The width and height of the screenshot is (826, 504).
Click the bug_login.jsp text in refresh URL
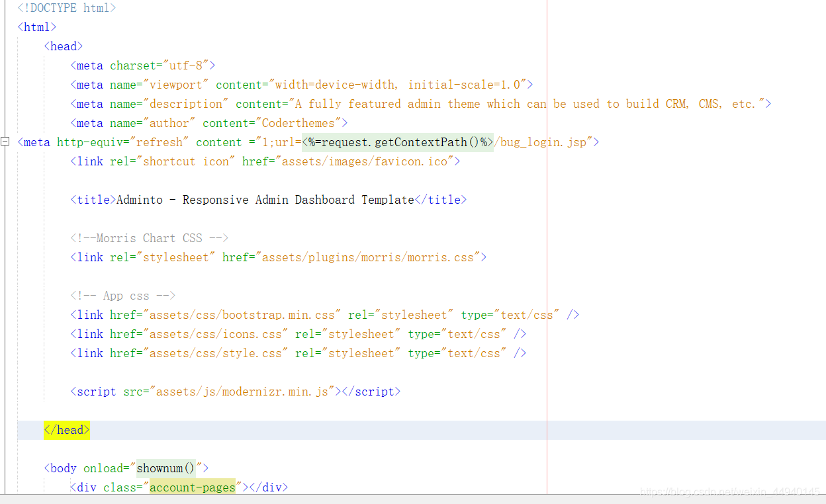(543, 142)
